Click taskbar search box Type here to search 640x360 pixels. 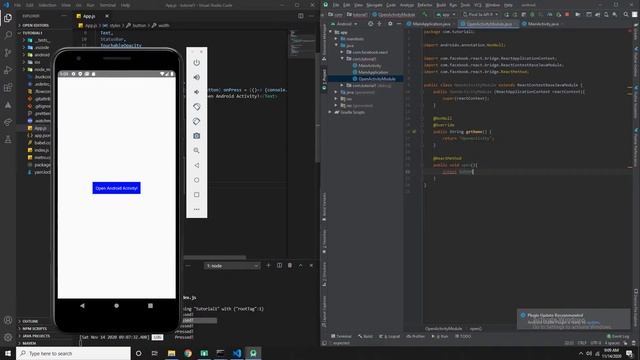click(73, 353)
